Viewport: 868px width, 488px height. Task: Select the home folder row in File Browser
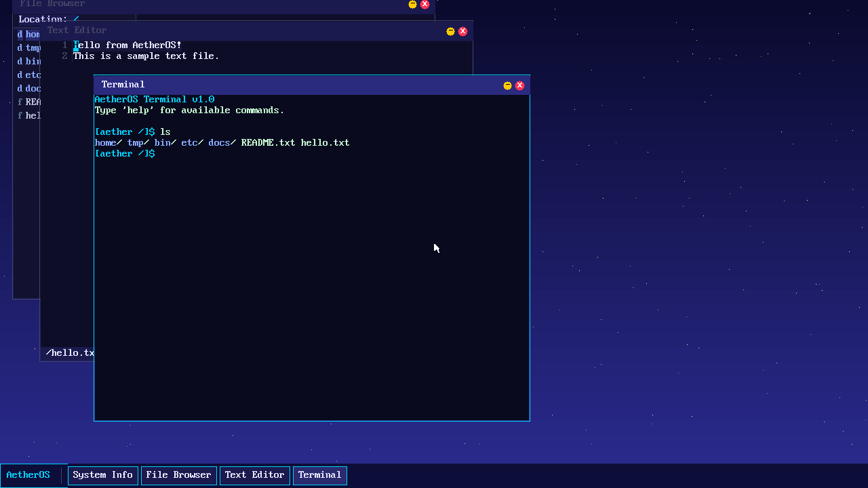(27, 35)
